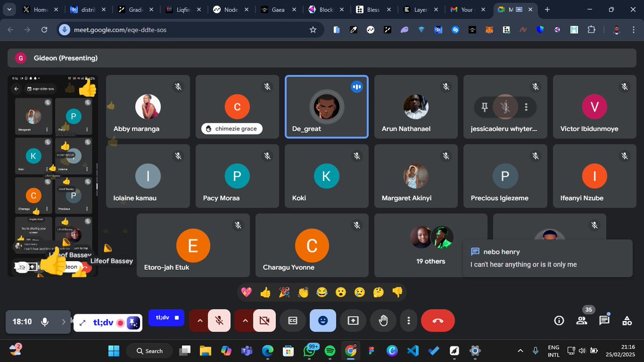Switch to the Gmail Your tab
Screen dimensions: 644x362
(468, 10)
